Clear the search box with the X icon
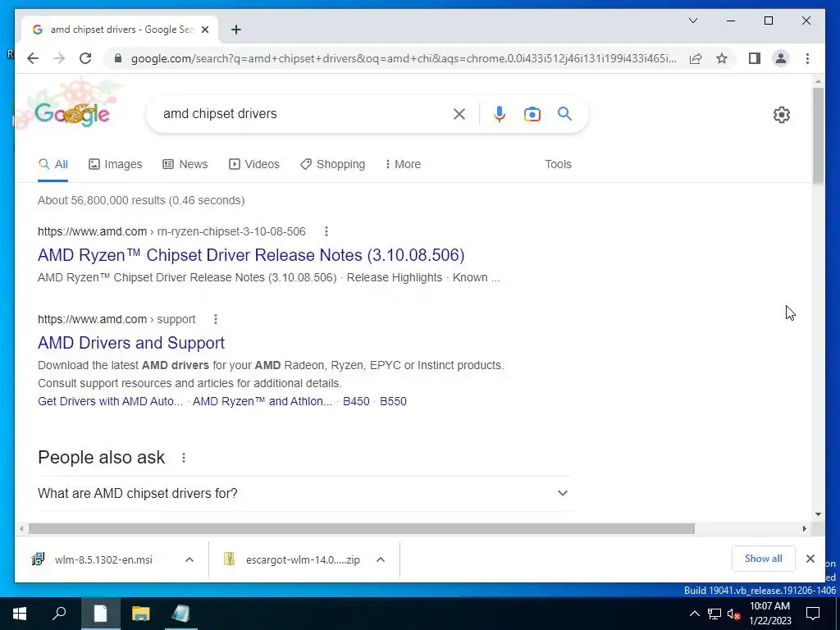The image size is (840, 630). coord(459,113)
